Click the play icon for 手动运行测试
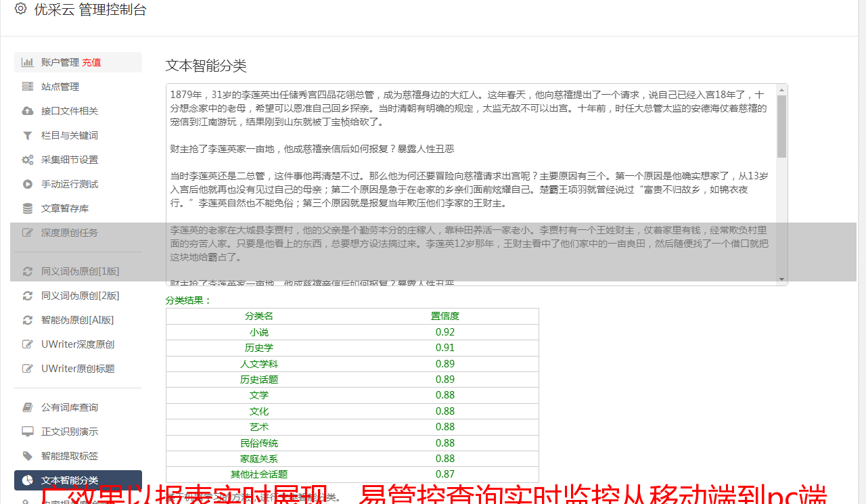866x504 pixels. 28,184
